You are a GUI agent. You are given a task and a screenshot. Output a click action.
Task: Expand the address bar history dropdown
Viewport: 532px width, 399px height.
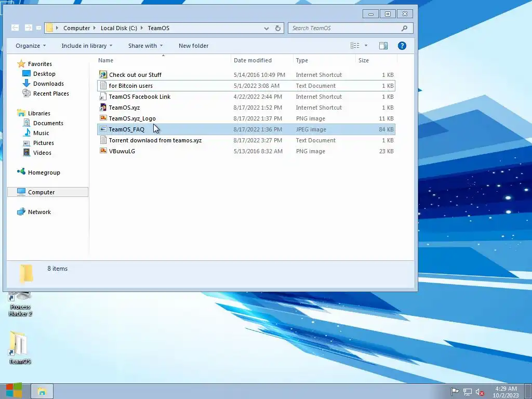(x=267, y=28)
